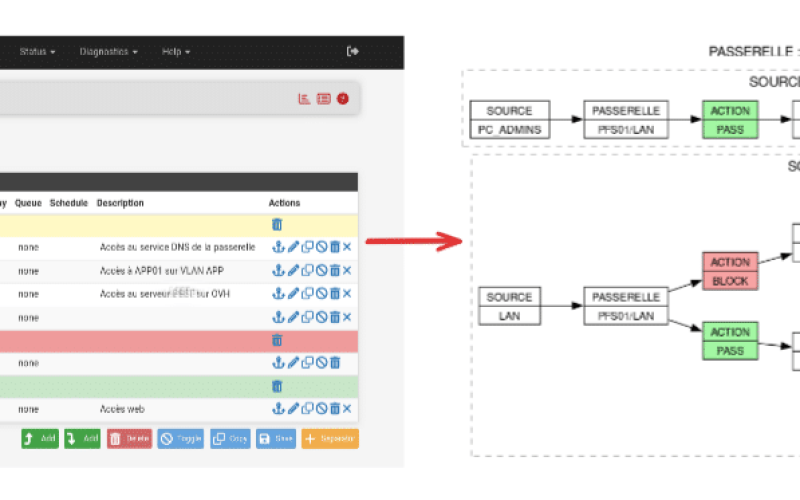This screenshot has width=800, height=500.
Task: Expand the Status dropdown menu
Action: (x=37, y=51)
